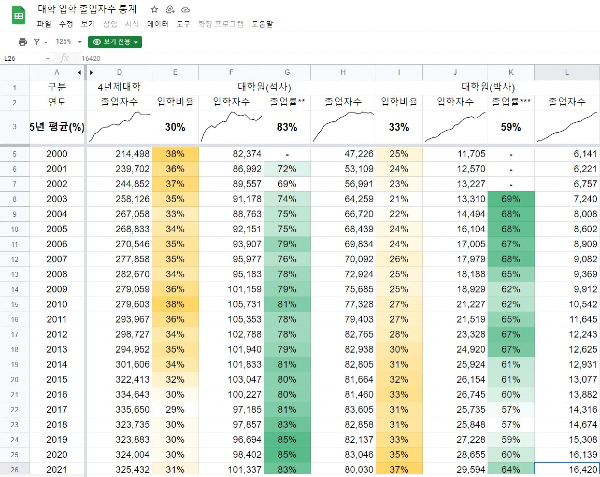Select cell containing 16,420 in 2021 row
Image resolution: width=600 pixels, height=477 pixels.
(567, 468)
